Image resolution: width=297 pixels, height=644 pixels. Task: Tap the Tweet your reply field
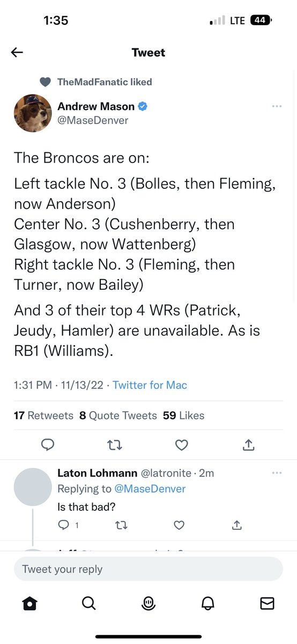148,569
